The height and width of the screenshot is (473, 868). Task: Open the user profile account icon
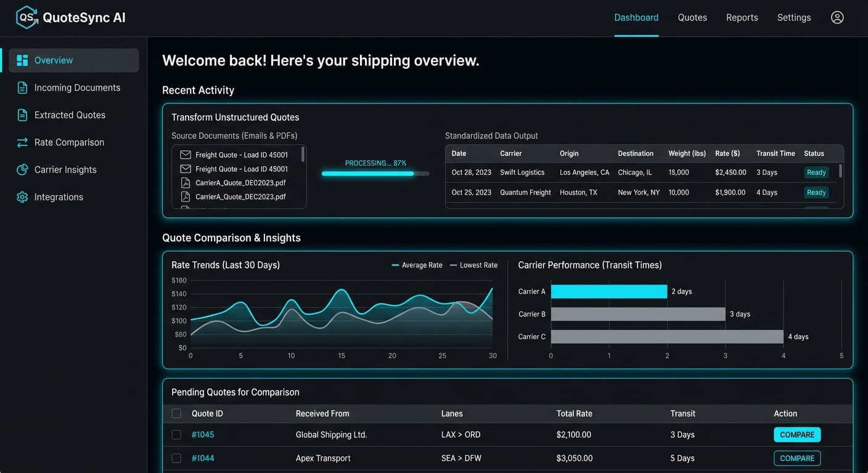[x=837, y=17]
